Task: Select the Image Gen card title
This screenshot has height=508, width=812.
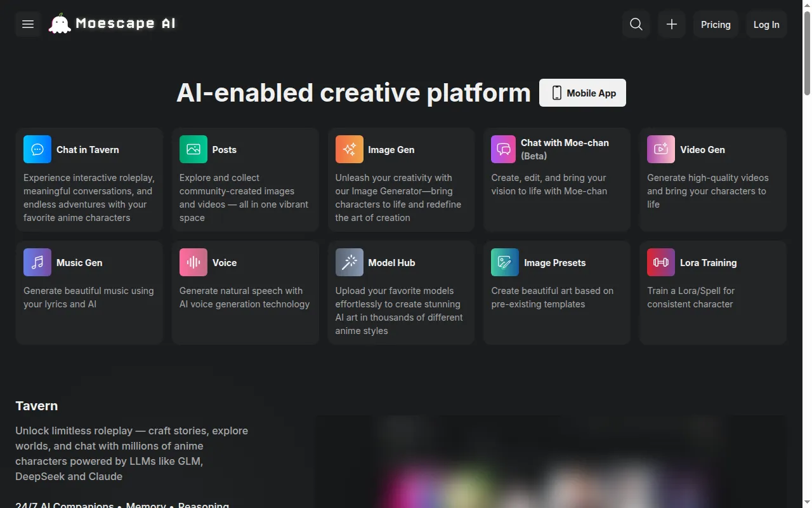Action: 391,150
